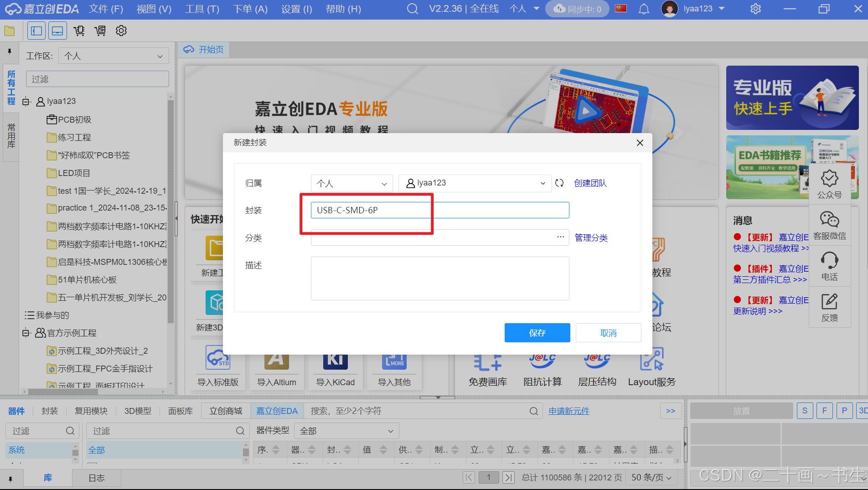Click the lyaa123 user avatar
This screenshot has height=490, width=868.
tap(669, 9)
